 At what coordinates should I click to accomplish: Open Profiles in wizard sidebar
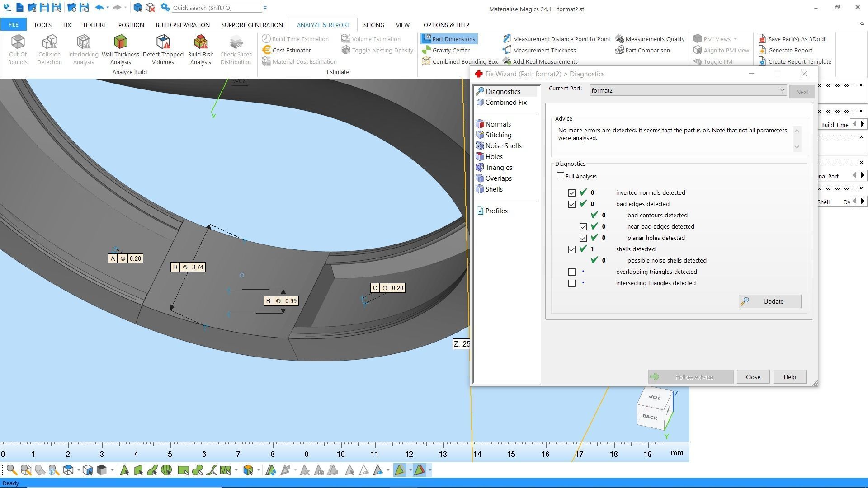492,211
